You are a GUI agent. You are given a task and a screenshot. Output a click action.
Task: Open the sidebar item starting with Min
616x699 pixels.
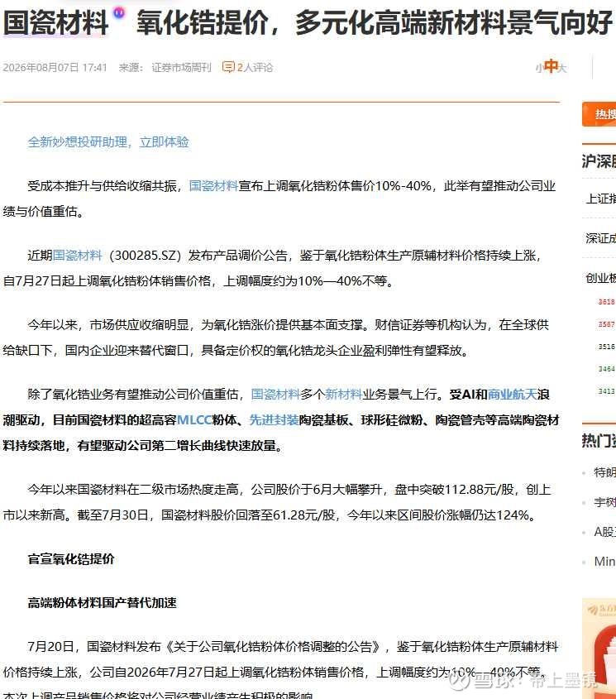[x=604, y=561]
